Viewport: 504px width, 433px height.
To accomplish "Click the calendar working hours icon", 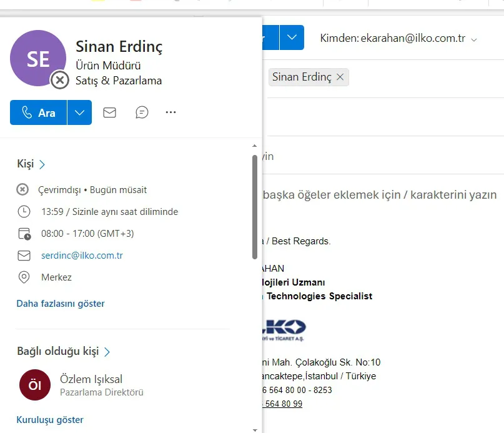I will click(24, 234).
